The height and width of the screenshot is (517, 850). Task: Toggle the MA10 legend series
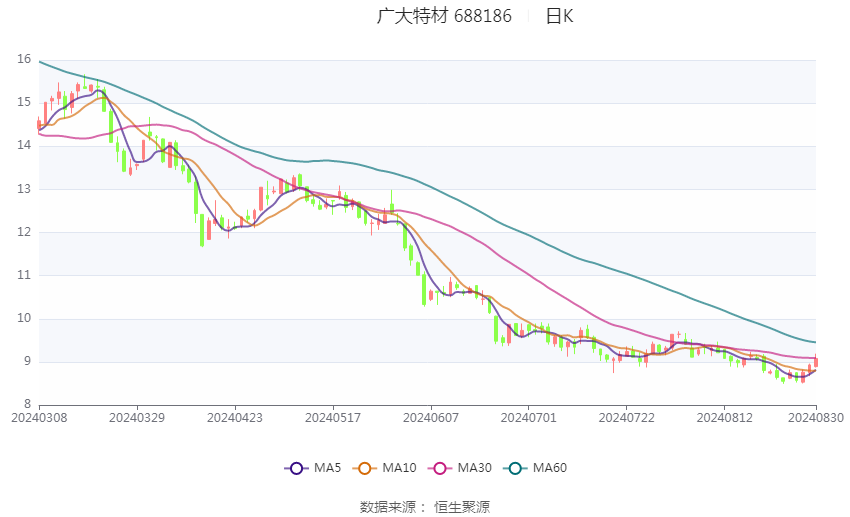click(x=384, y=468)
